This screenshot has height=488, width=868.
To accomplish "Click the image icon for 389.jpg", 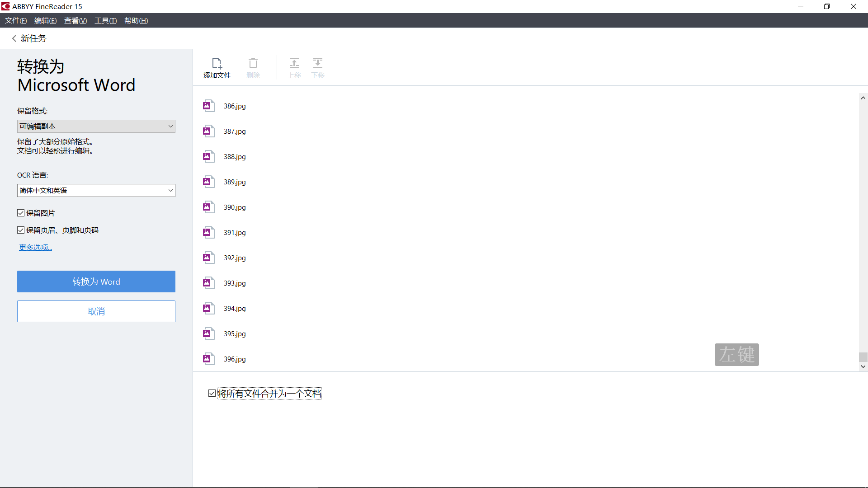I will click(208, 182).
